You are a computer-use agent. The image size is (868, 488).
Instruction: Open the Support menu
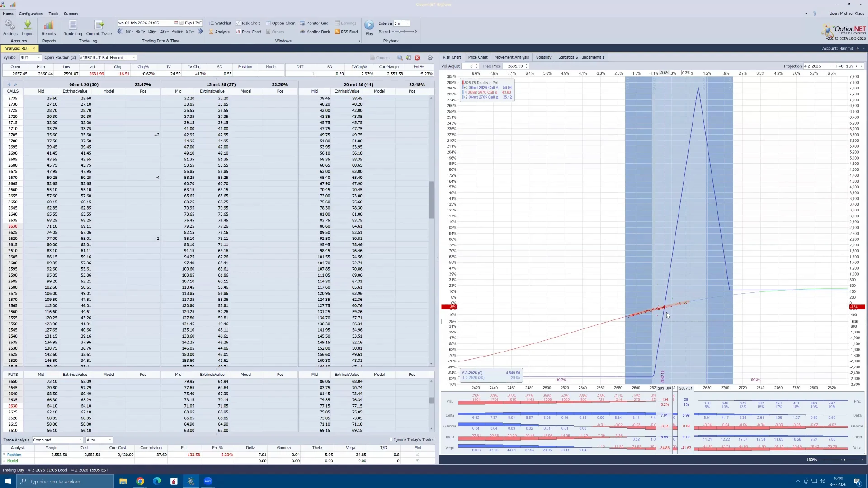point(71,14)
